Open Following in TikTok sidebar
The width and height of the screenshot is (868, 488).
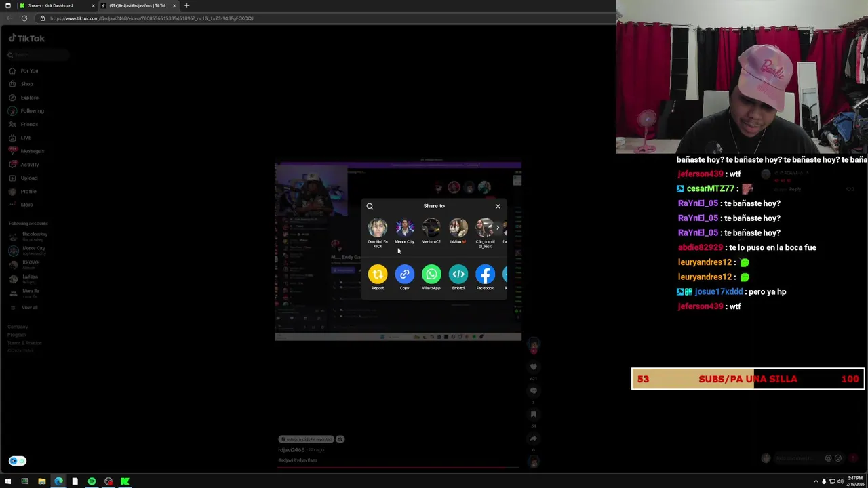[x=26, y=110]
